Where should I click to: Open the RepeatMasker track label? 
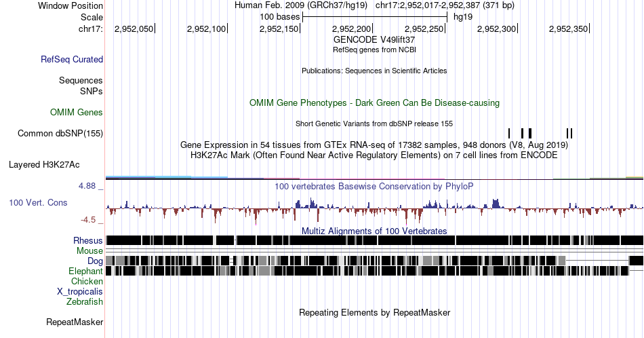pyautogui.click(x=75, y=322)
